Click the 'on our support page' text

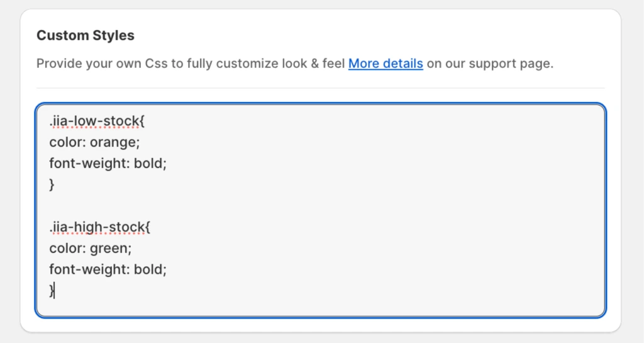[490, 64]
